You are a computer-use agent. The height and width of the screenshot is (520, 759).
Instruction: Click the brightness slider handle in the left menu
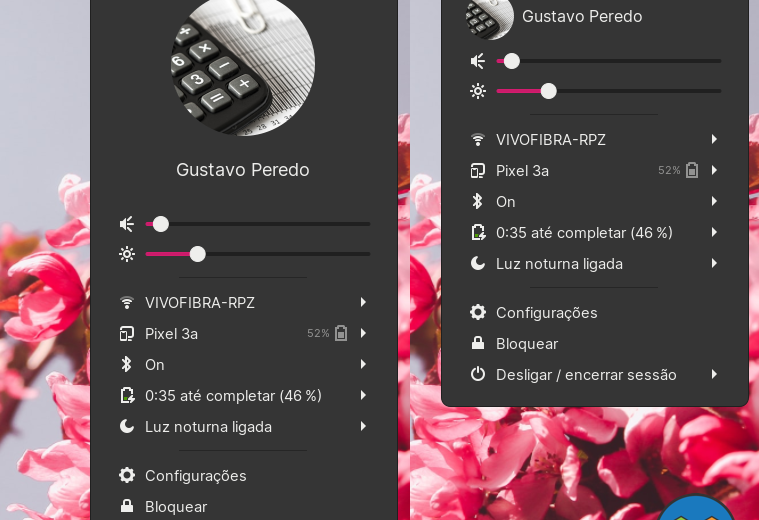(197, 254)
